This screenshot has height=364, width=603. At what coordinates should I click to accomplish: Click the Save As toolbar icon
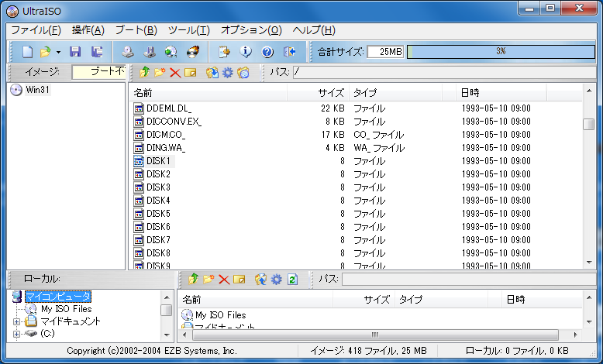click(97, 52)
